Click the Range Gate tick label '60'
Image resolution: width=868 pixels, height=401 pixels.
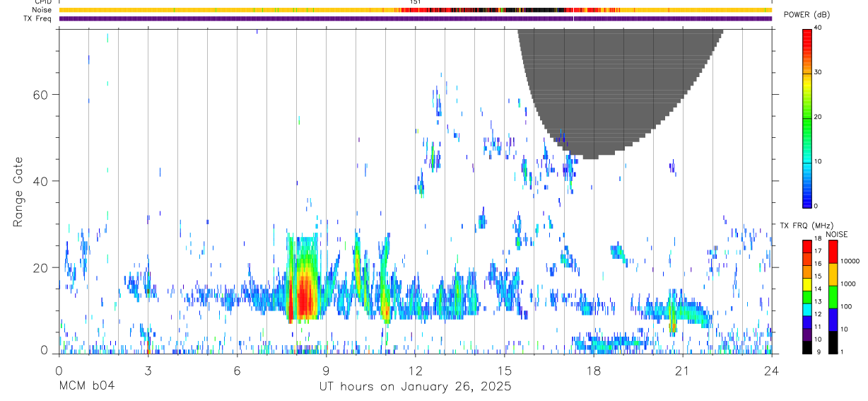tap(40, 94)
